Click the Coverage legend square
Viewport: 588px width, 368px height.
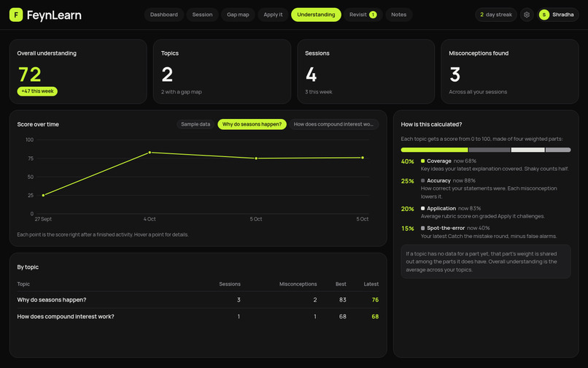click(422, 161)
